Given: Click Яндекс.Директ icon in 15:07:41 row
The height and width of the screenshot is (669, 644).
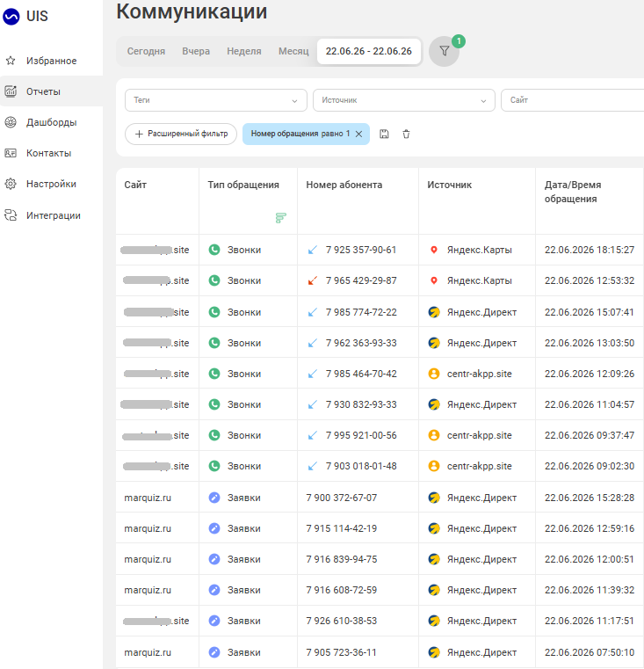Looking at the screenshot, I should (x=434, y=312).
